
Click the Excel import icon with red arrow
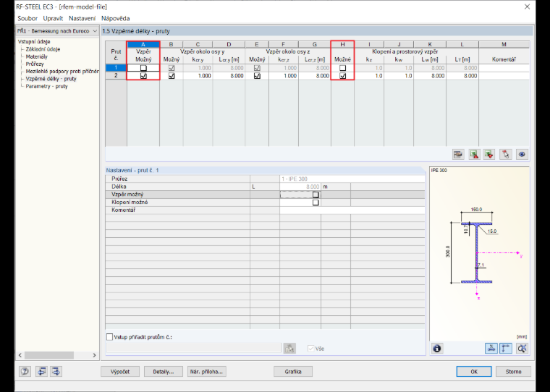coord(489,154)
